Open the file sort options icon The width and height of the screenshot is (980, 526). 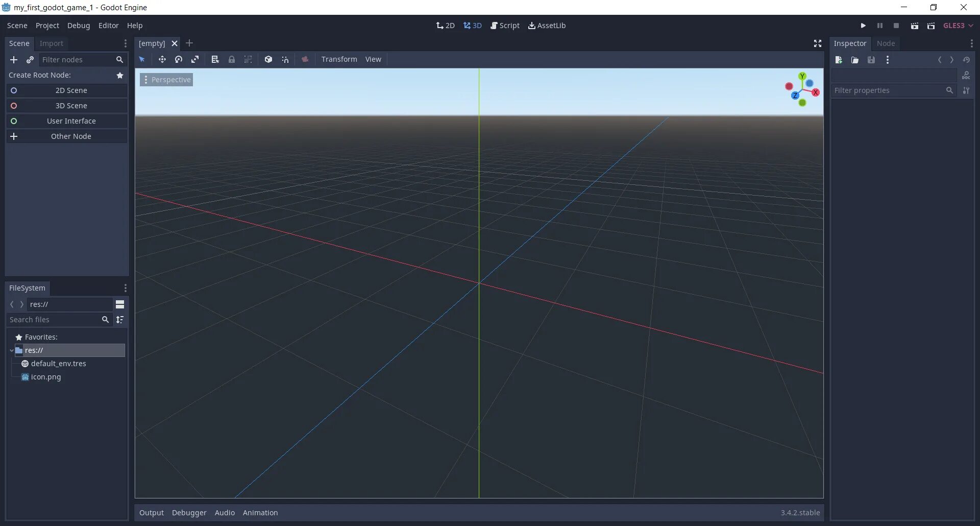120,320
